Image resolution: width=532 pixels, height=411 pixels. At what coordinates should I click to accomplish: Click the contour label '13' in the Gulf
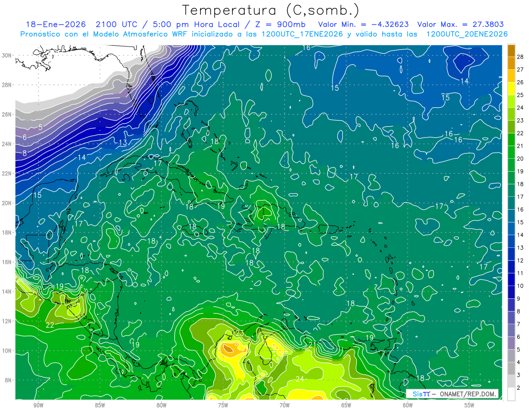123,142
